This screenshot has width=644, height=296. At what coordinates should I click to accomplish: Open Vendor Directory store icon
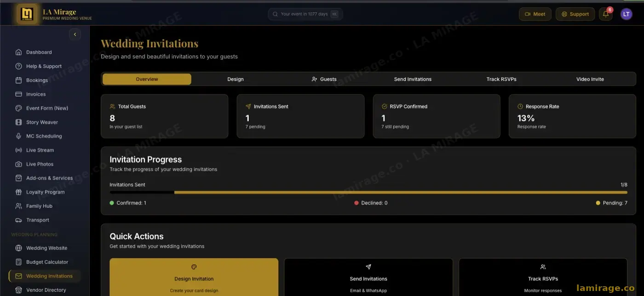tap(18, 290)
